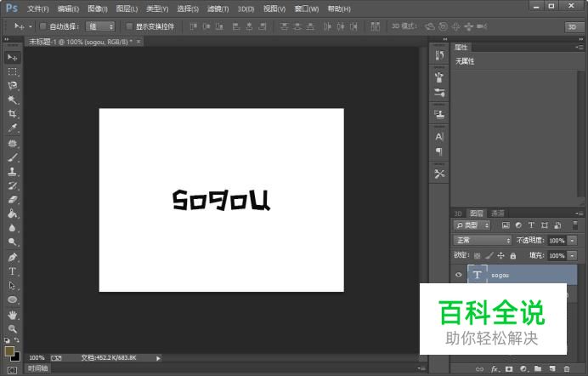The width and height of the screenshot is (588, 376).
Task: Toggle the layer filter on/off switch
Action: tap(575, 225)
